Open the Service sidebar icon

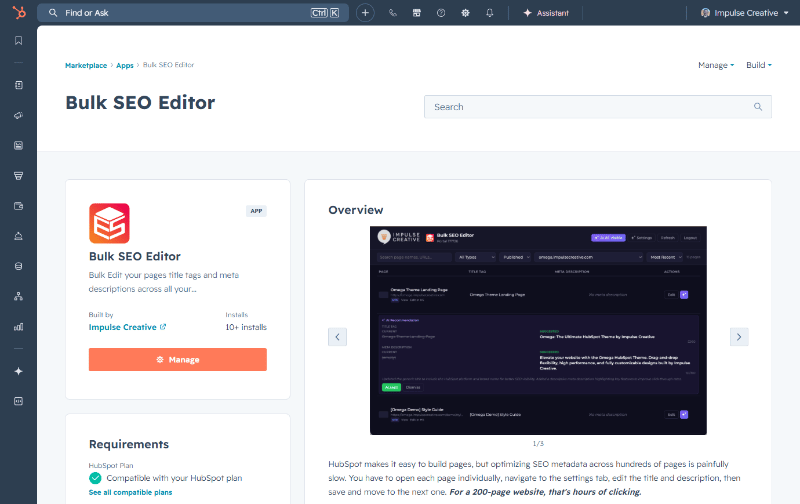[x=18, y=236]
